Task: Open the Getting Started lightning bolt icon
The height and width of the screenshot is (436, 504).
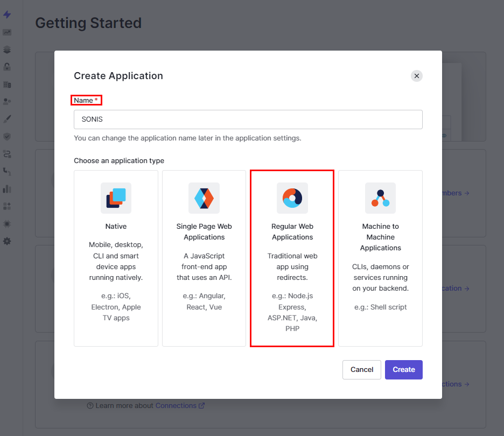Action: (x=7, y=15)
